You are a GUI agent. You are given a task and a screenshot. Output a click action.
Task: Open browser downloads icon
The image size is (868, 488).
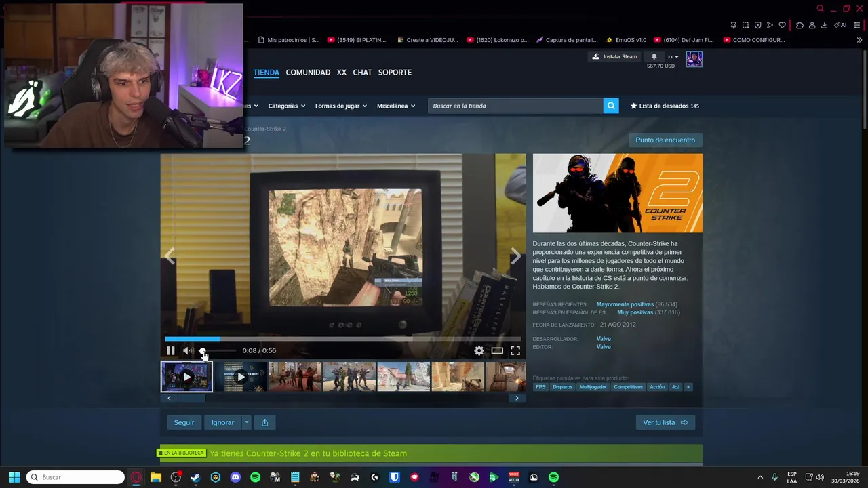coord(824,25)
